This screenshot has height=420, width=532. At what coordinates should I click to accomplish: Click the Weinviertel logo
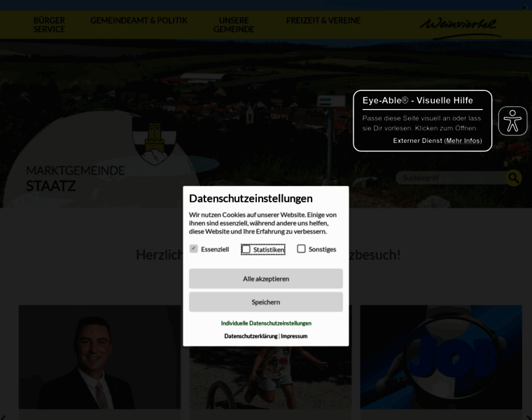point(460,28)
